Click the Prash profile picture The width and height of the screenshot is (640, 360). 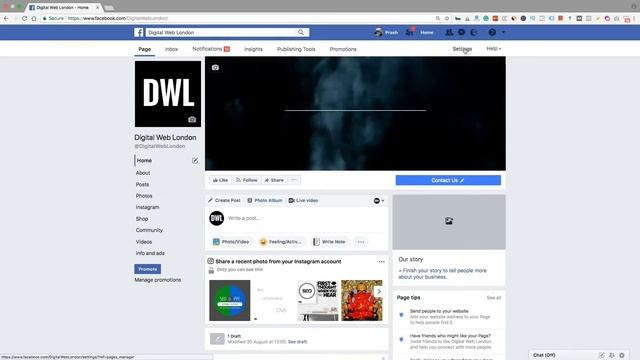379,32
